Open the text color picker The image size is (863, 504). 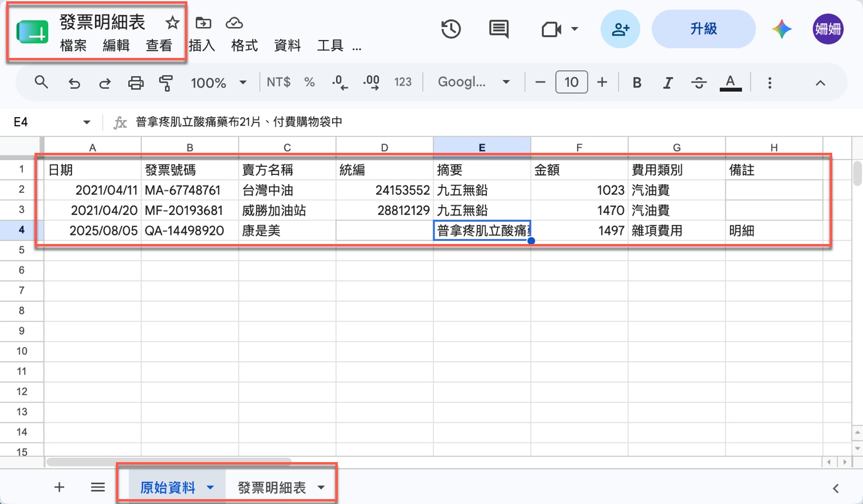[730, 83]
